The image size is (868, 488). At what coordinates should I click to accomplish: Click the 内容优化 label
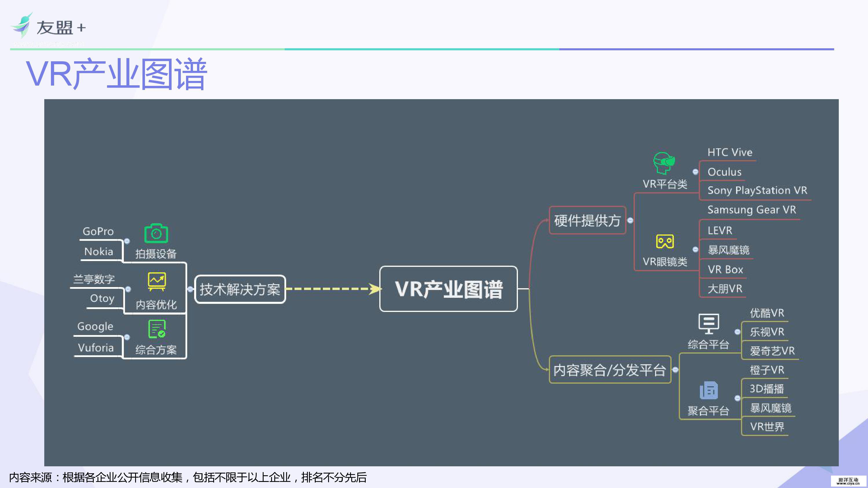tap(156, 304)
